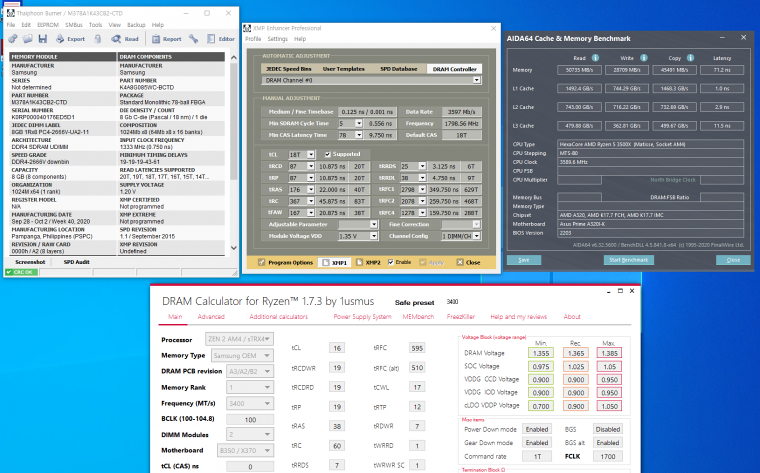Click the Save button in AIDA64
The height and width of the screenshot is (473, 760).
tap(524, 260)
